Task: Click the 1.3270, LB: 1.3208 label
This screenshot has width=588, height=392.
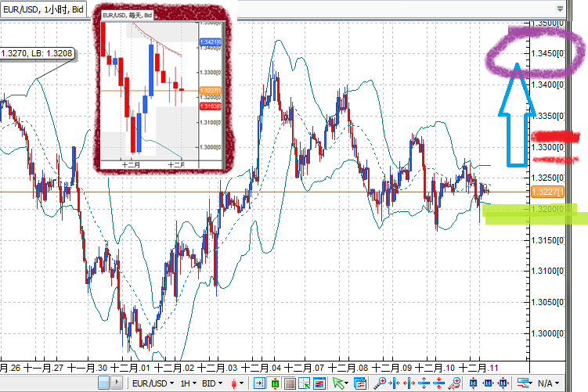Action: pyautogui.click(x=36, y=53)
